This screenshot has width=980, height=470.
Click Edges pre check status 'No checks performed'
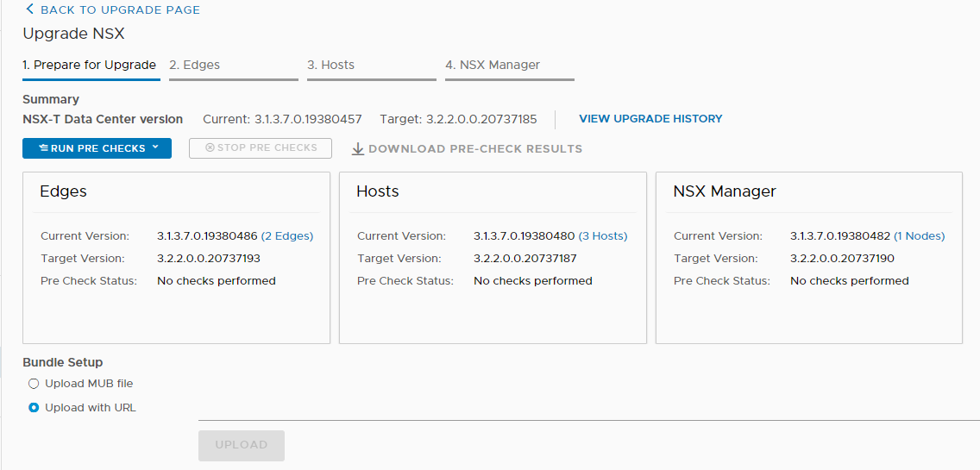coord(217,281)
